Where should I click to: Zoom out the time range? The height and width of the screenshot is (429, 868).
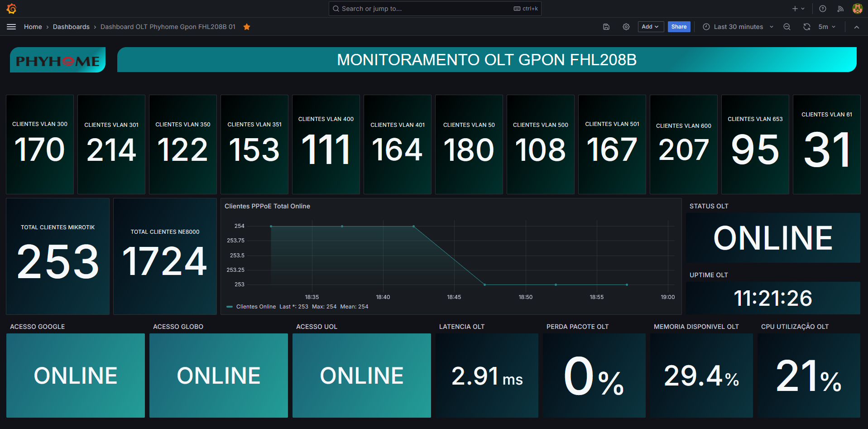787,27
